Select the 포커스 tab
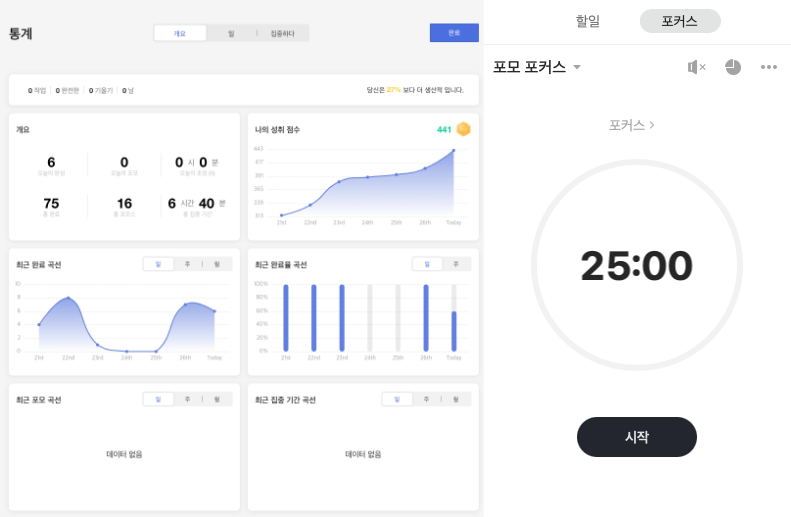 pos(680,20)
